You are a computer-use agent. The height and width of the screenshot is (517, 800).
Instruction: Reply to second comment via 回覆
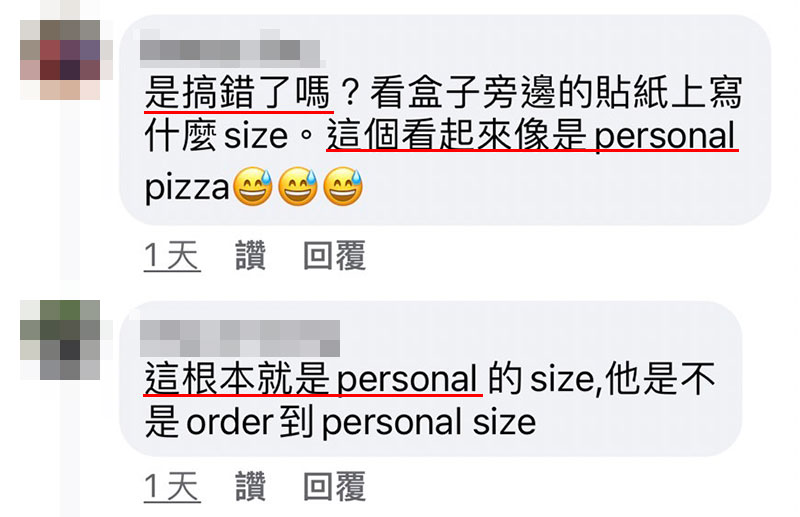point(334,486)
